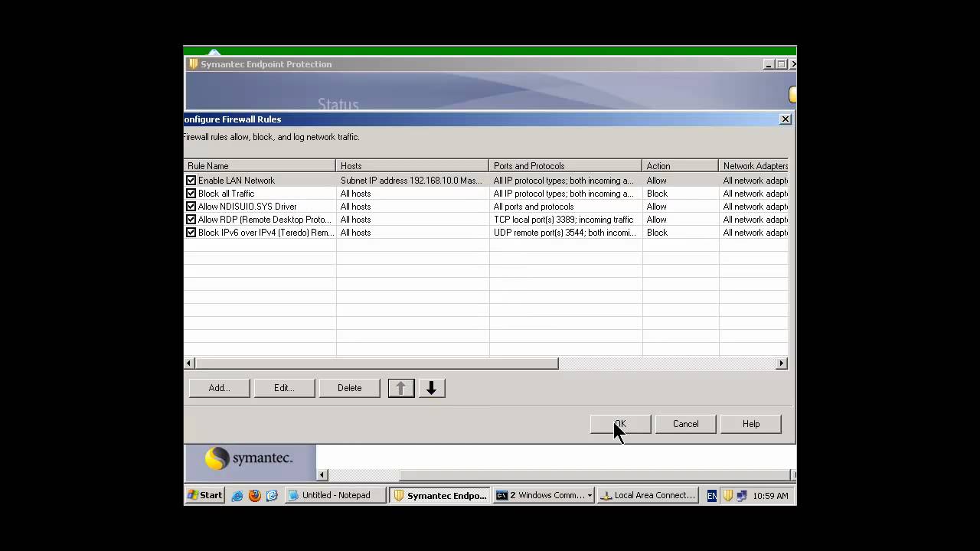The width and height of the screenshot is (980, 551).
Task: Click 'All ports and protocols' cell
Action: (x=565, y=207)
